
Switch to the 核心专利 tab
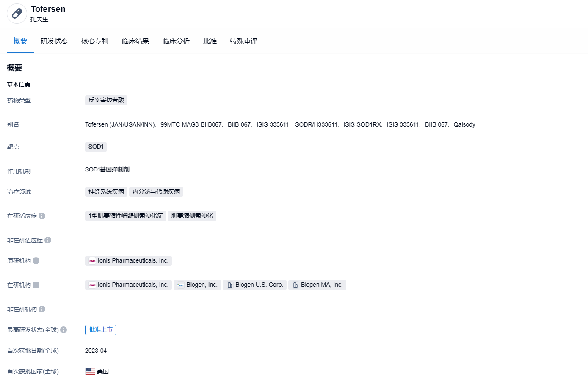[x=95, y=41]
